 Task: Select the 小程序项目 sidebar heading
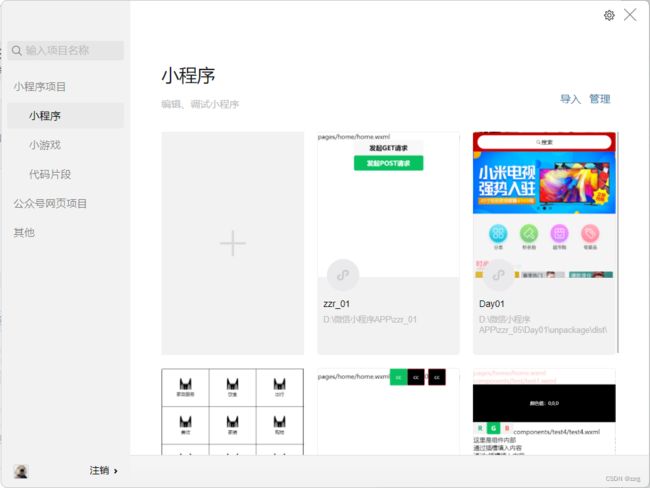39,87
